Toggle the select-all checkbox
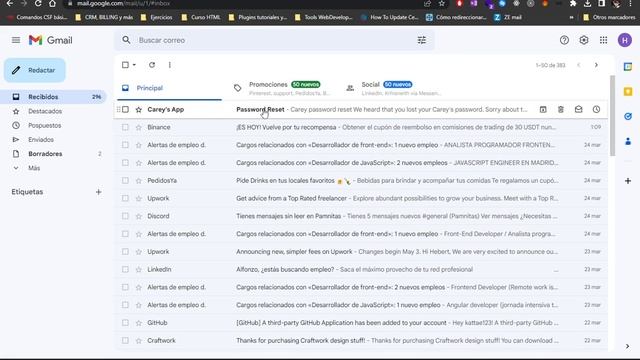The image size is (640, 360). click(x=125, y=65)
